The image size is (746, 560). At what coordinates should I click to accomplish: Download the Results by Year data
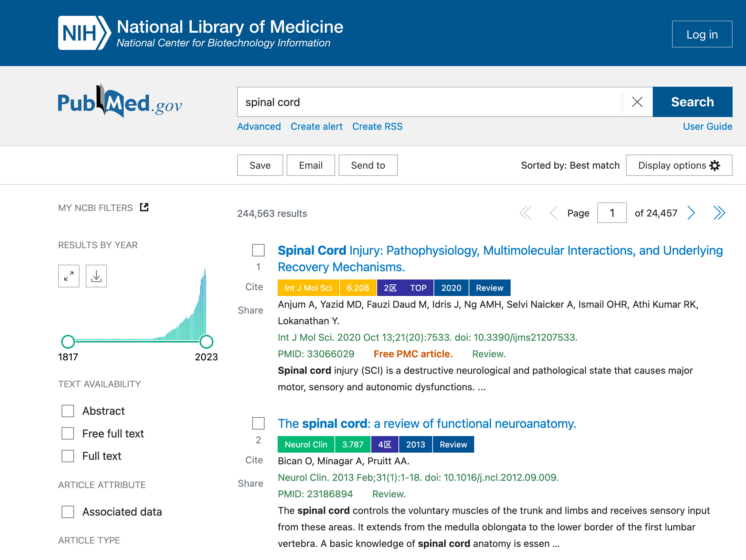pyautogui.click(x=96, y=276)
